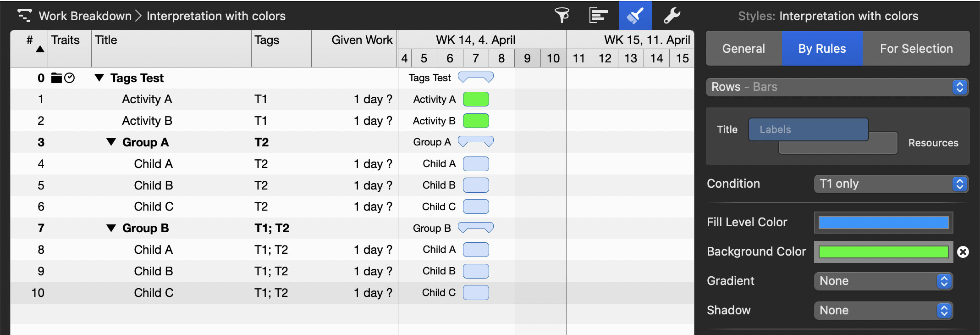The width and height of the screenshot is (980, 335).
Task: Collapse the Tags Test group
Action: [99, 78]
